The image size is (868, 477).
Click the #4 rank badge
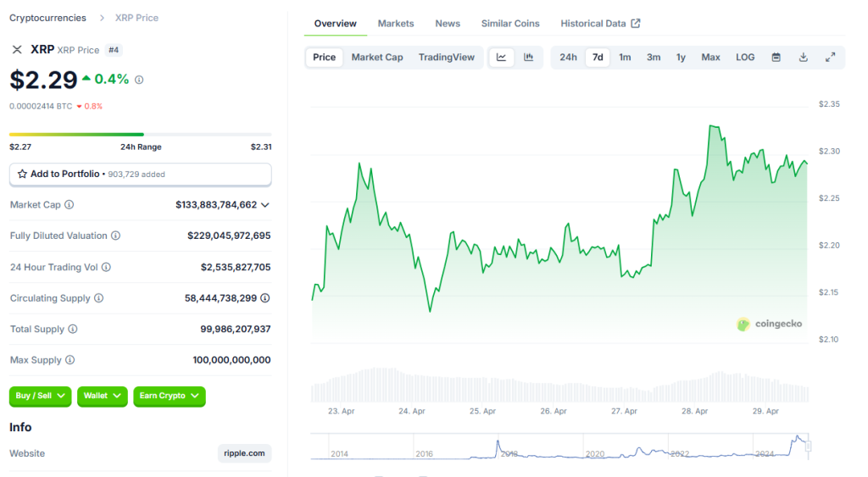pos(114,50)
